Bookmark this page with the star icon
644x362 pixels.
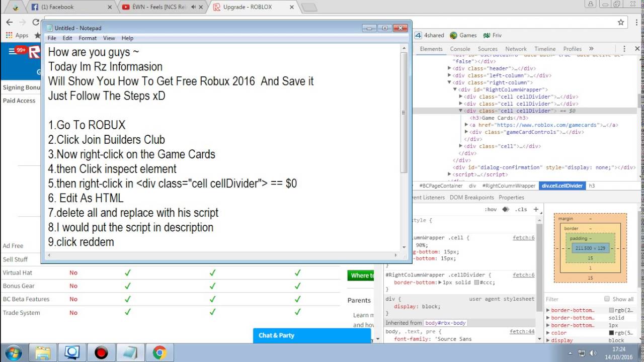(621, 22)
